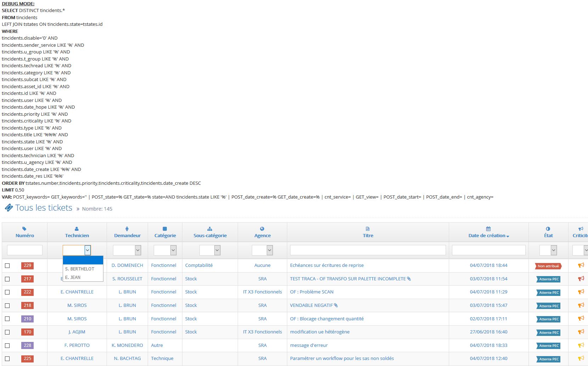Viewport: 588px width, 366px height.
Task: Collapse the open Technicien filter dropdown
Action: click(77, 250)
